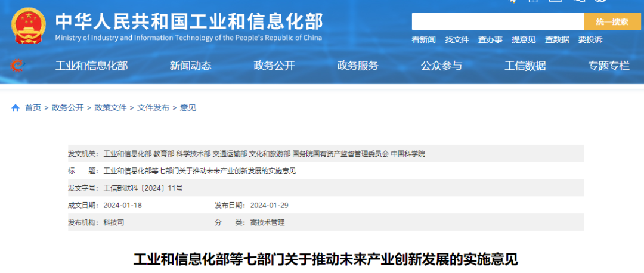Open the 新闻动态 navigation menu
The height and width of the screenshot is (273, 644).
tap(191, 66)
